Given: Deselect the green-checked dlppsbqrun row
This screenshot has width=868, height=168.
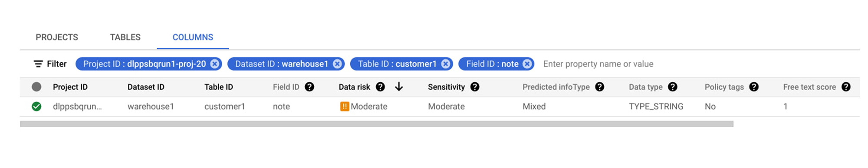Looking at the screenshot, I should point(36,106).
